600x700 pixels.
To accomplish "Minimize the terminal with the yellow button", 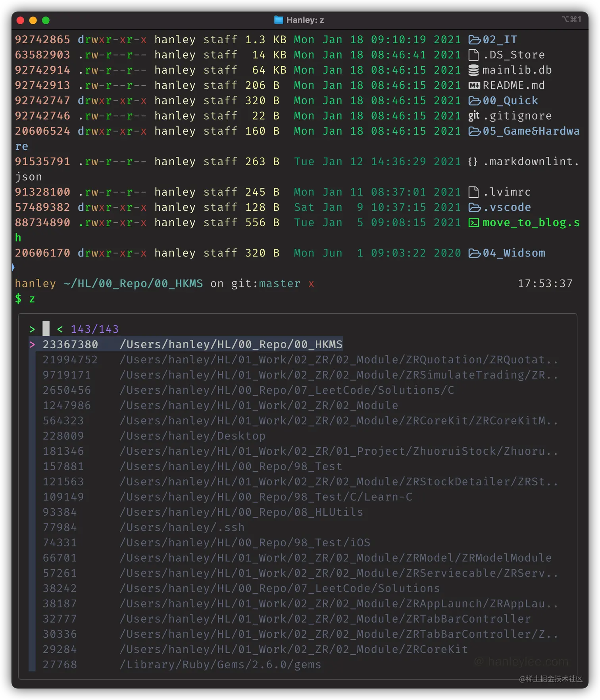I will coord(33,20).
